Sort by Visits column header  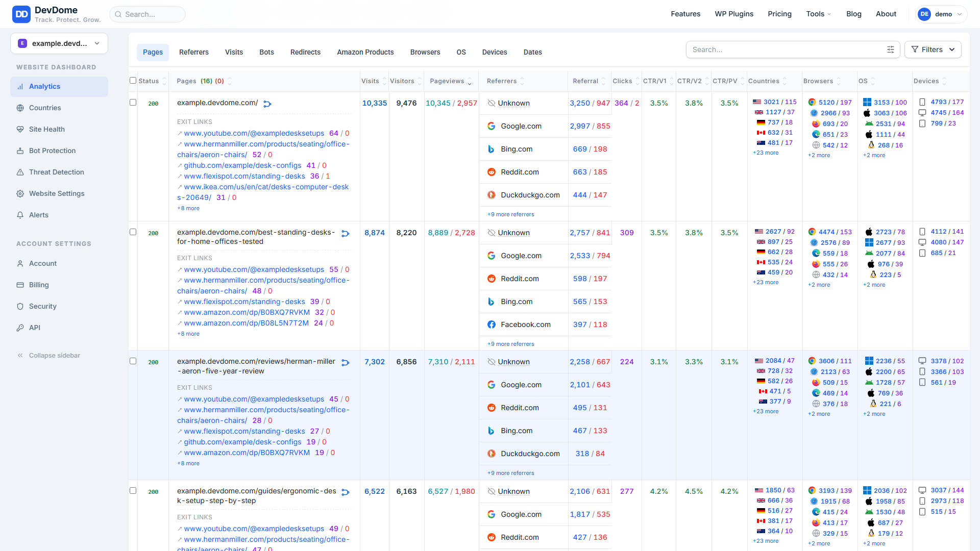pos(374,81)
